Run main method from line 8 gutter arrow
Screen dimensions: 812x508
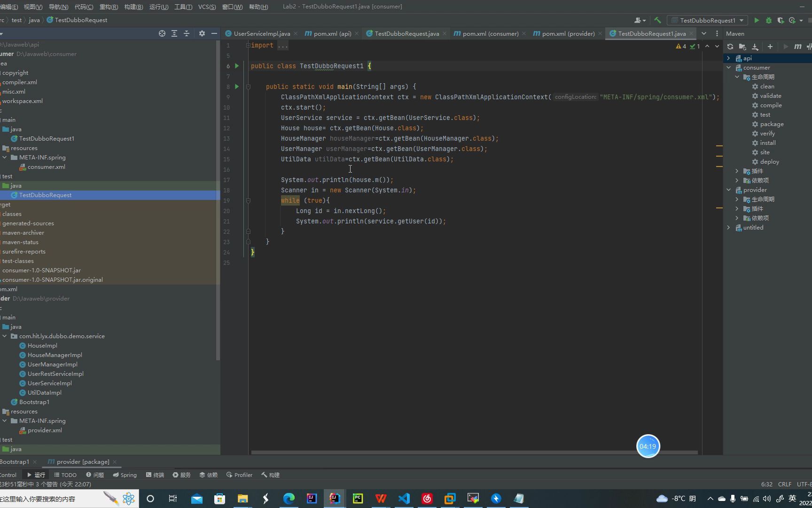pyautogui.click(x=237, y=87)
